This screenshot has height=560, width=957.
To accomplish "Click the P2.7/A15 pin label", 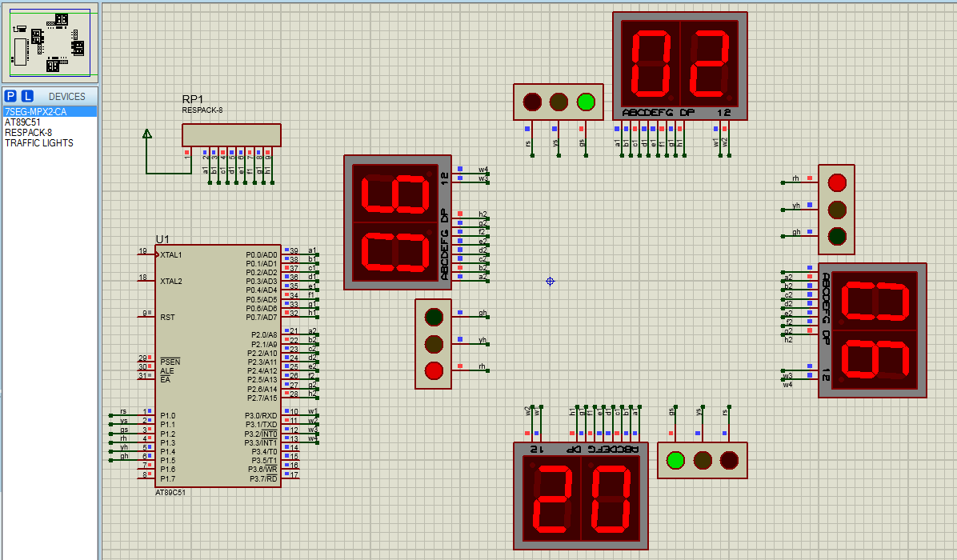I will [x=262, y=398].
